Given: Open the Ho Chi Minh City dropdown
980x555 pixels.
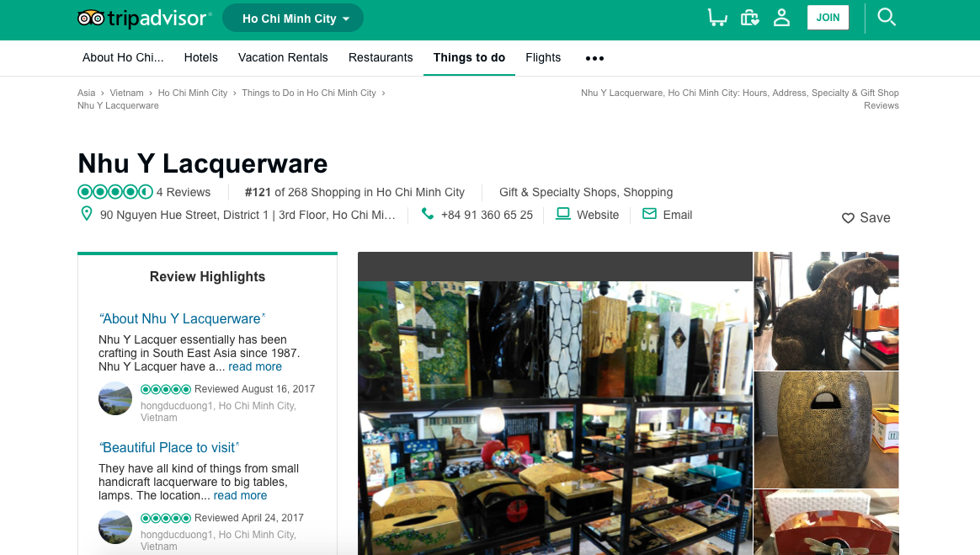Looking at the screenshot, I should click(293, 19).
